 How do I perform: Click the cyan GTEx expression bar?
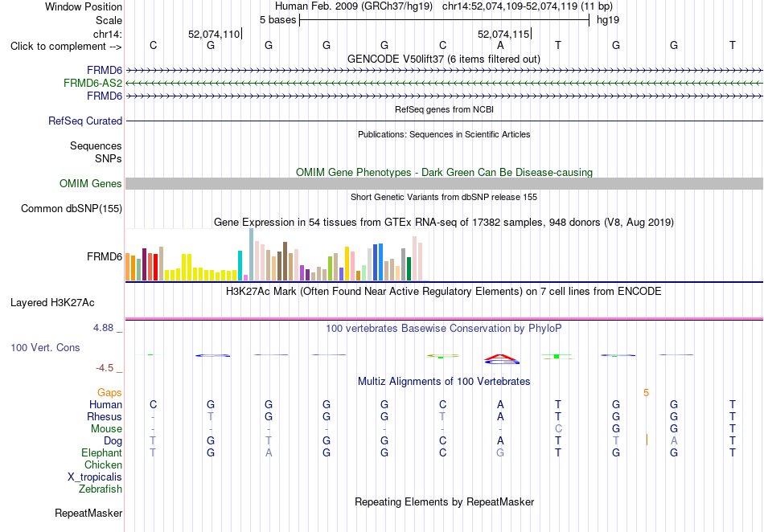point(240,266)
